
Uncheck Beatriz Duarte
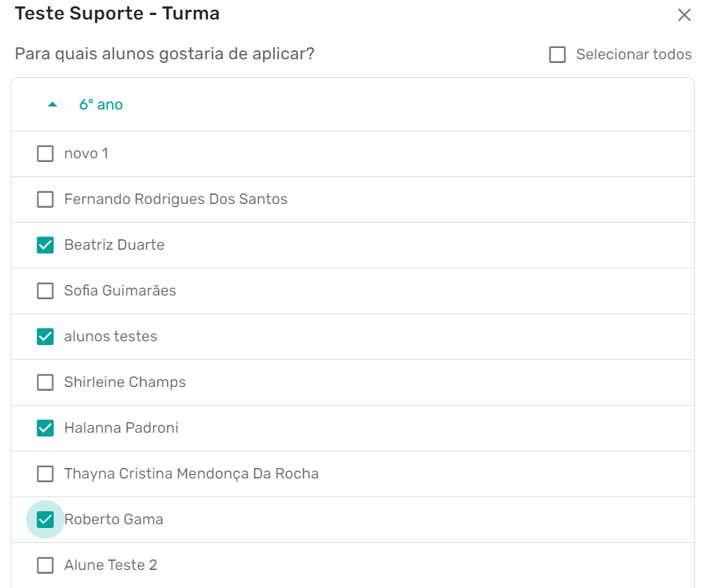click(x=46, y=245)
